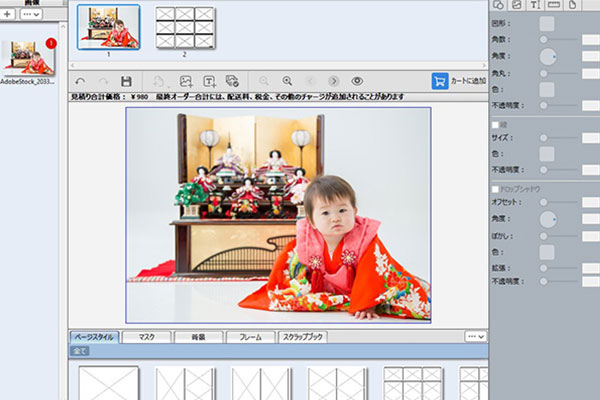Click the save floppy disk icon
600x400 pixels.
(x=126, y=81)
